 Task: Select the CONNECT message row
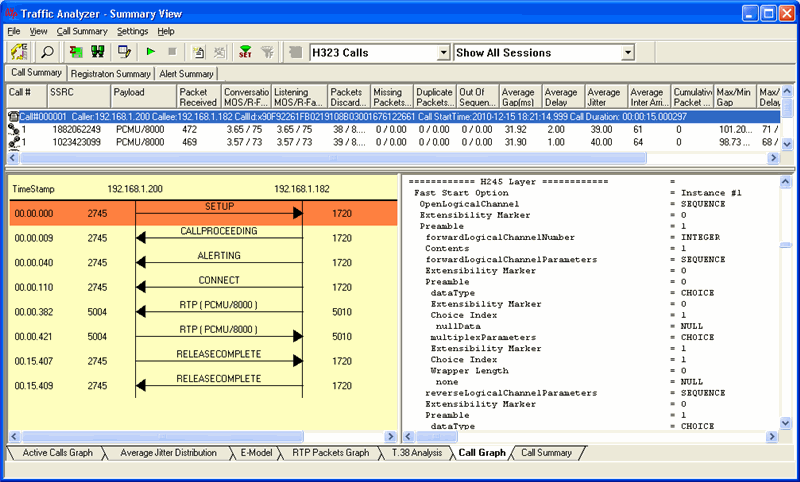click(203, 287)
